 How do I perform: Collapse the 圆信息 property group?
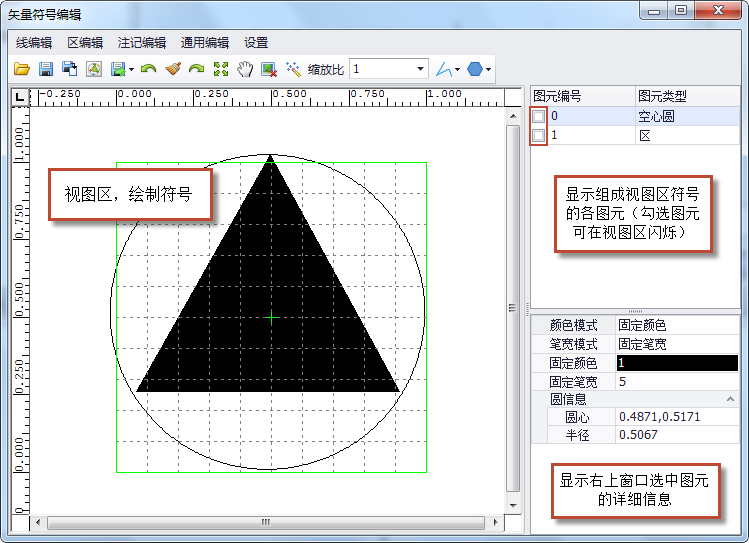(x=730, y=399)
